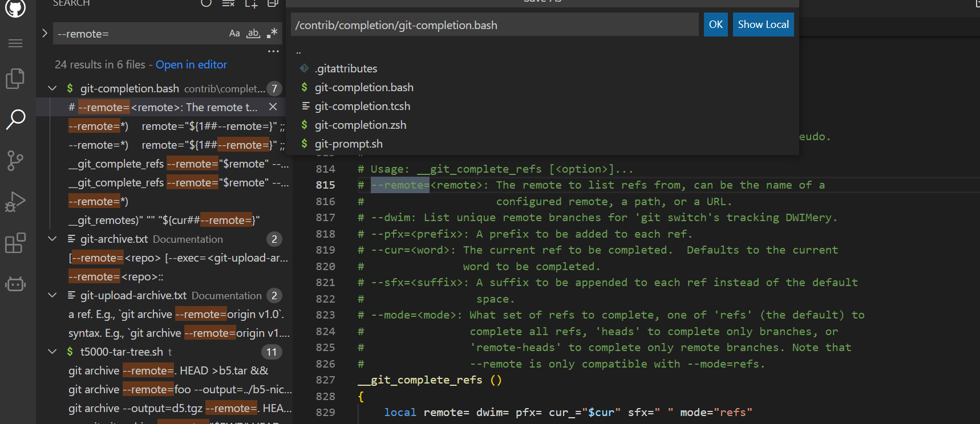This screenshot has width=980, height=424.
Task: Open the Search view in the activity bar
Action: click(x=15, y=119)
